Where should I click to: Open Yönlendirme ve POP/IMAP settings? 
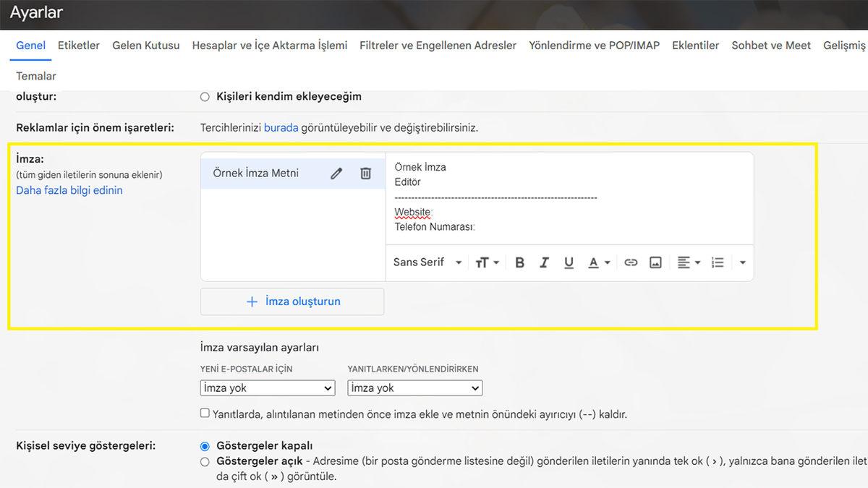pos(593,45)
